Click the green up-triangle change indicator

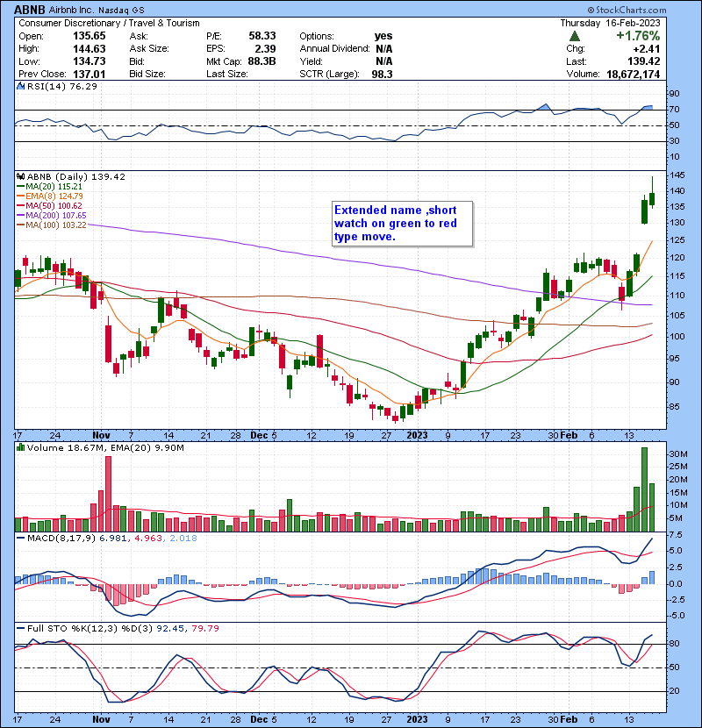pyautogui.click(x=574, y=36)
